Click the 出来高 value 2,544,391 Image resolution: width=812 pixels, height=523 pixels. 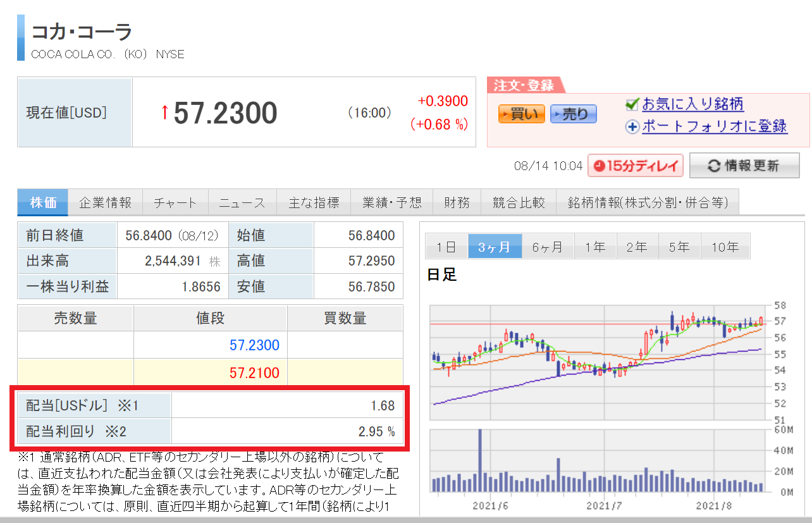tap(171, 261)
